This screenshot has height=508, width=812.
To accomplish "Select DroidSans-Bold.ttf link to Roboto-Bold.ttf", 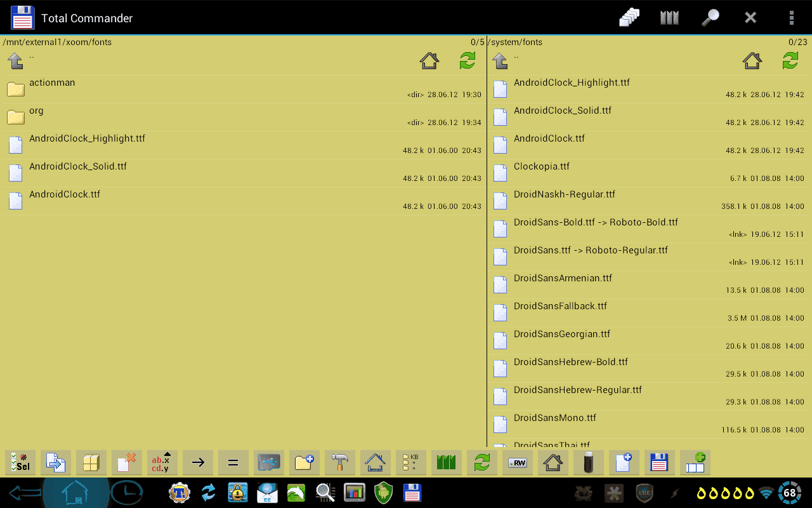I will (x=650, y=229).
